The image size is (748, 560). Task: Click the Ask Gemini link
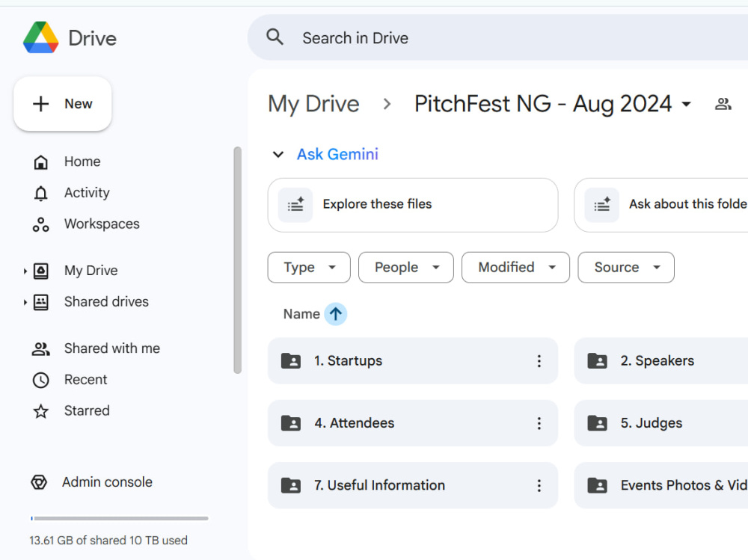(338, 155)
